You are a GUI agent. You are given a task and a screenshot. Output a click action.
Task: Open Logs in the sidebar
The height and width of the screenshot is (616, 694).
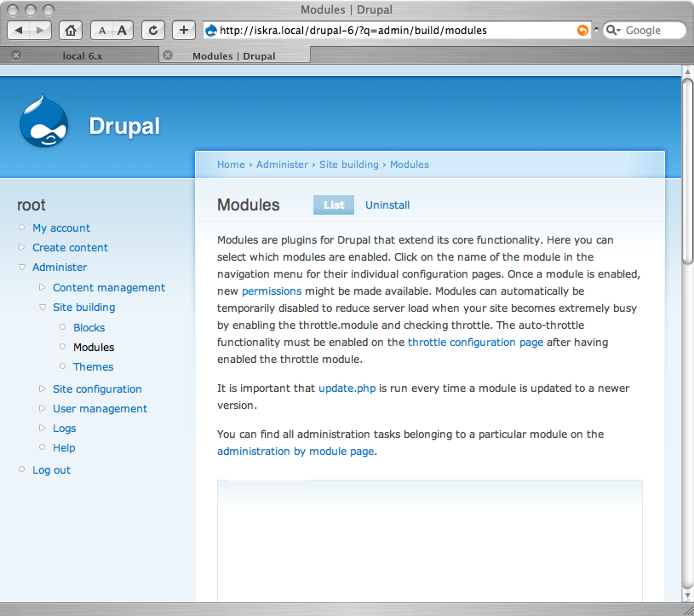(x=64, y=429)
